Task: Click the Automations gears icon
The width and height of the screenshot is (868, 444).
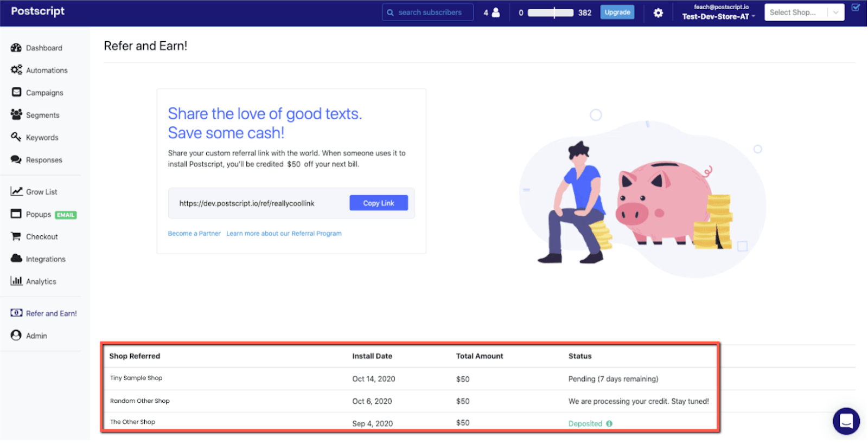Action: tap(16, 70)
